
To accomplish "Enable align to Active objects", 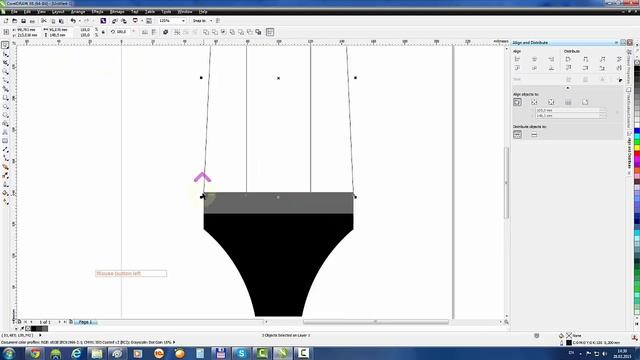I will click(x=518, y=102).
